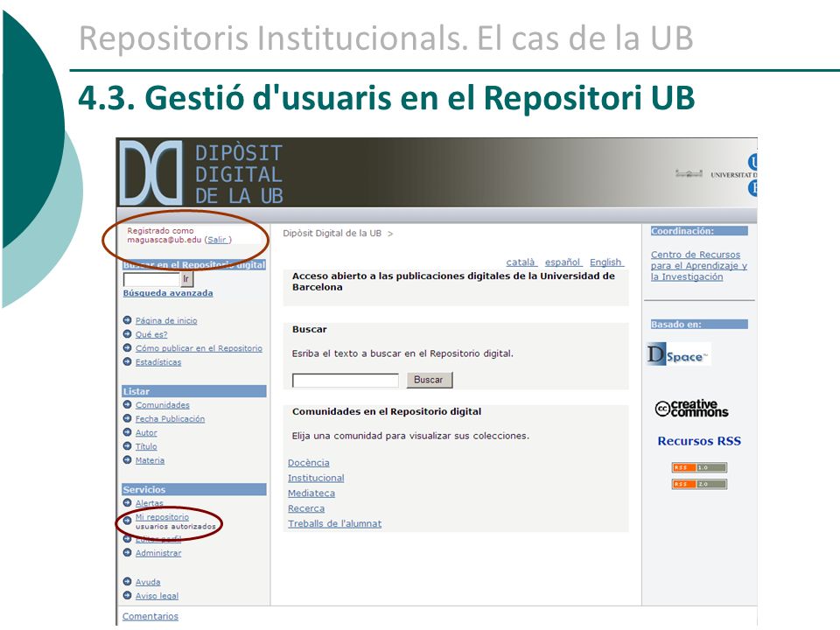Switch language to català
The height and width of the screenshot is (630, 840).
521,262
